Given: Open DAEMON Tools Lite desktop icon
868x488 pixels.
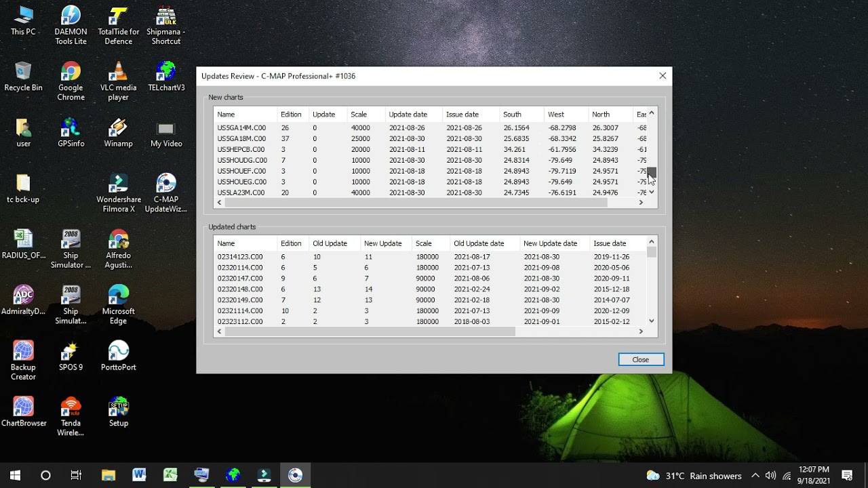Looking at the screenshot, I should pyautogui.click(x=71, y=26).
